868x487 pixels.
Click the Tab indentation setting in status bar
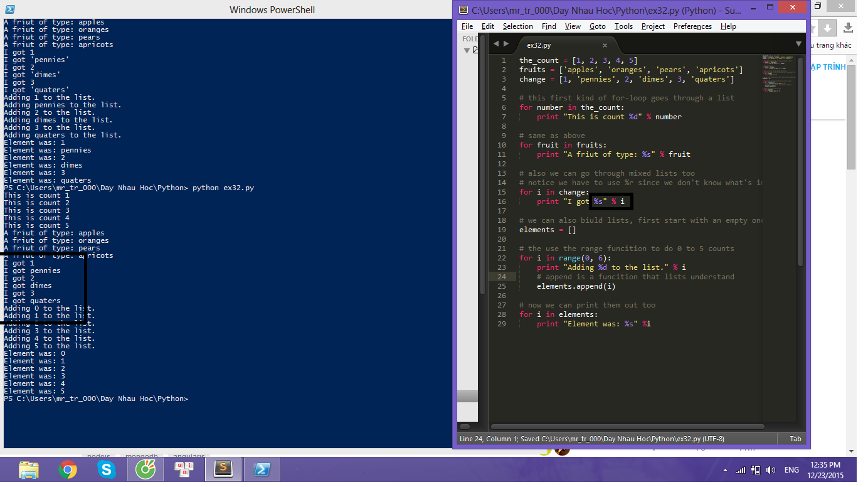coord(795,439)
